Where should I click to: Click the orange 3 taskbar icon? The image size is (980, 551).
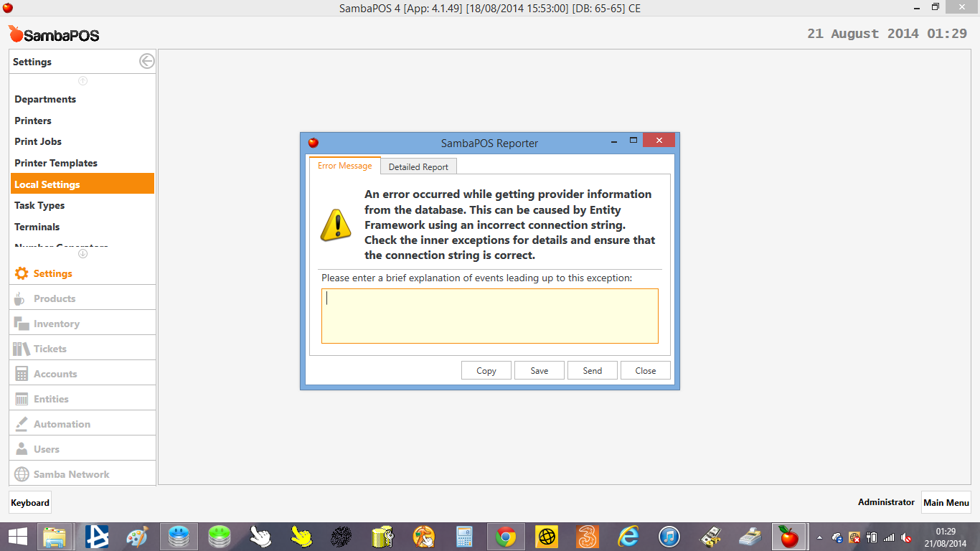pos(588,537)
